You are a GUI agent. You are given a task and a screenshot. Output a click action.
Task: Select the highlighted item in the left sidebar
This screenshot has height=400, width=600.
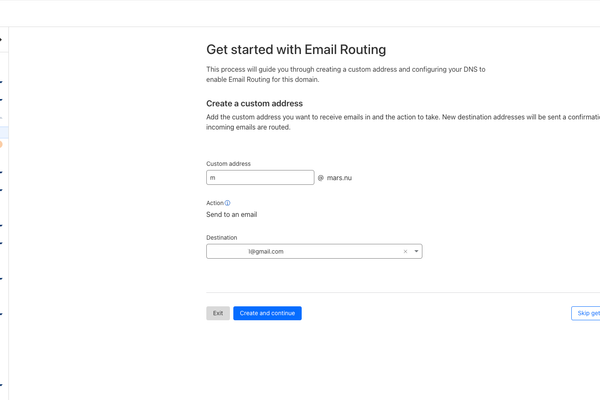click(x=3, y=131)
